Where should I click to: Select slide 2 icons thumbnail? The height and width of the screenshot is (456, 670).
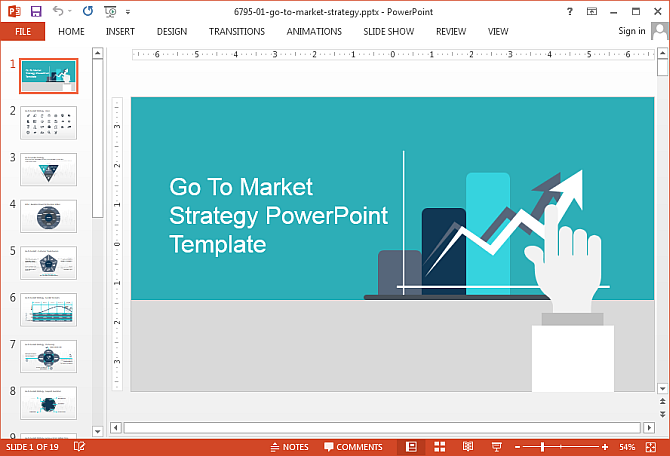click(49, 123)
